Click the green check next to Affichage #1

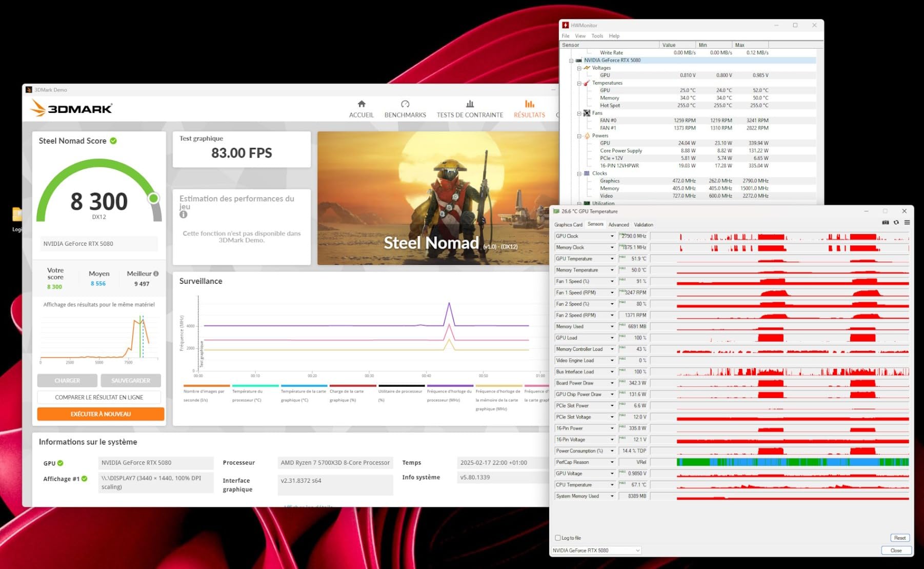pos(85,479)
